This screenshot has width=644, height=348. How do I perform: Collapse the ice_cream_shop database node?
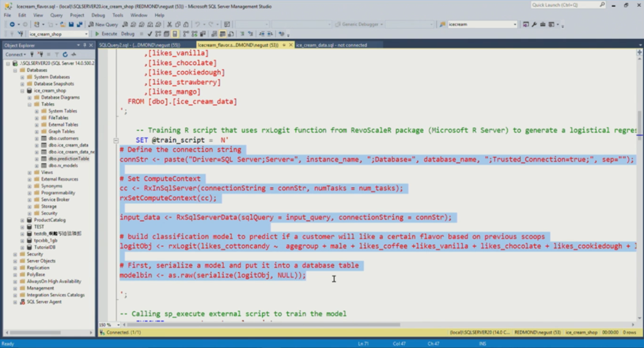click(22, 91)
